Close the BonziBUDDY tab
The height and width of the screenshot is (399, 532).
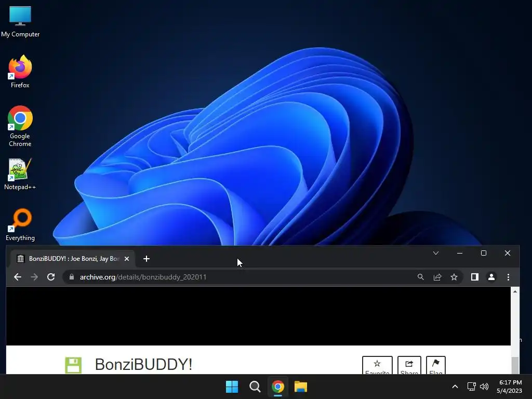coord(127,259)
